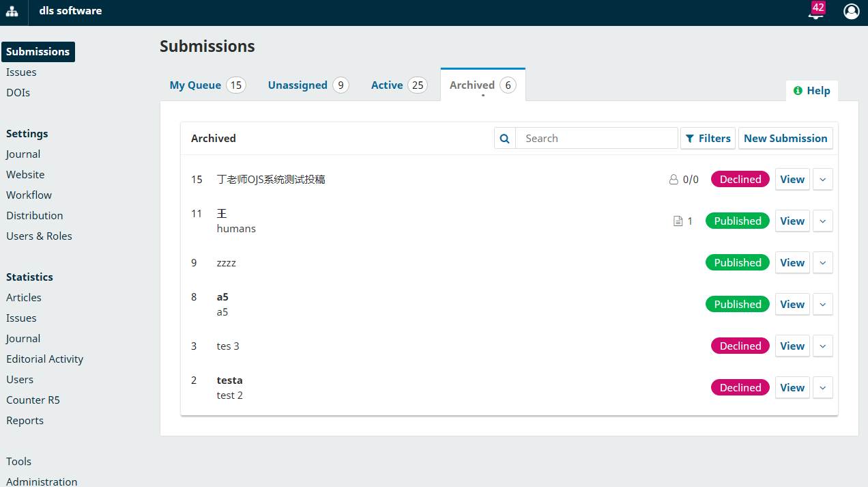Click the site hierarchy icon at top-left
The width and height of the screenshot is (868, 487).
coord(12,12)
